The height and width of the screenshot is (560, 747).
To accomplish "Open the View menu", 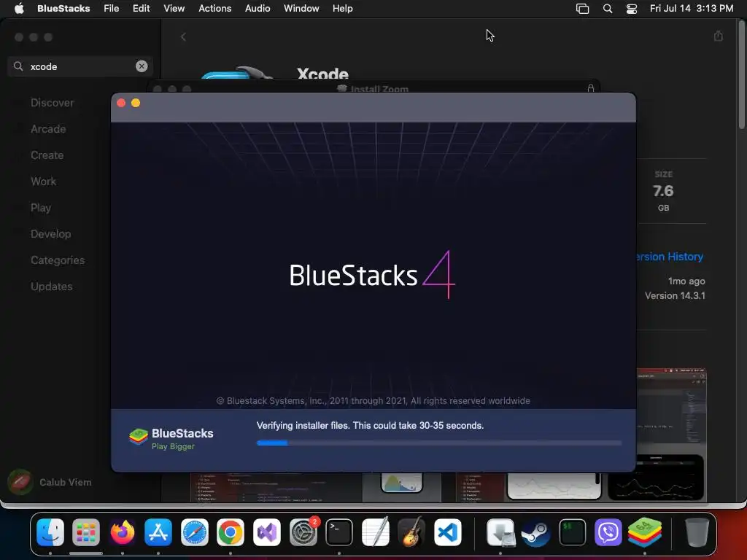I will 174,8.
